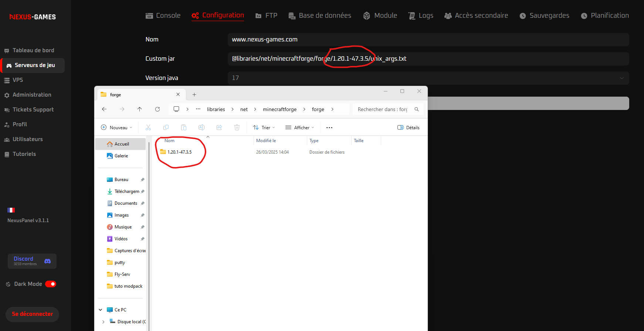Open Profil in sidebar
This screenshot has height=331, width=644.
click(16, 124)
